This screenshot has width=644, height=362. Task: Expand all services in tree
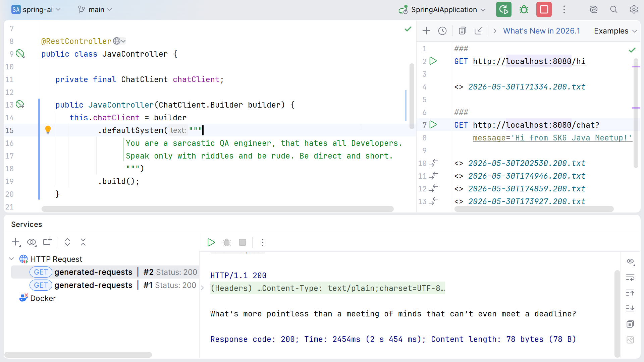click(x=67, y=242)
